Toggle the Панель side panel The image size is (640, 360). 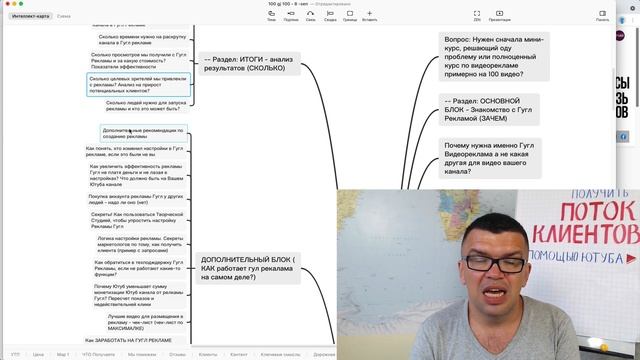(602, 16)
